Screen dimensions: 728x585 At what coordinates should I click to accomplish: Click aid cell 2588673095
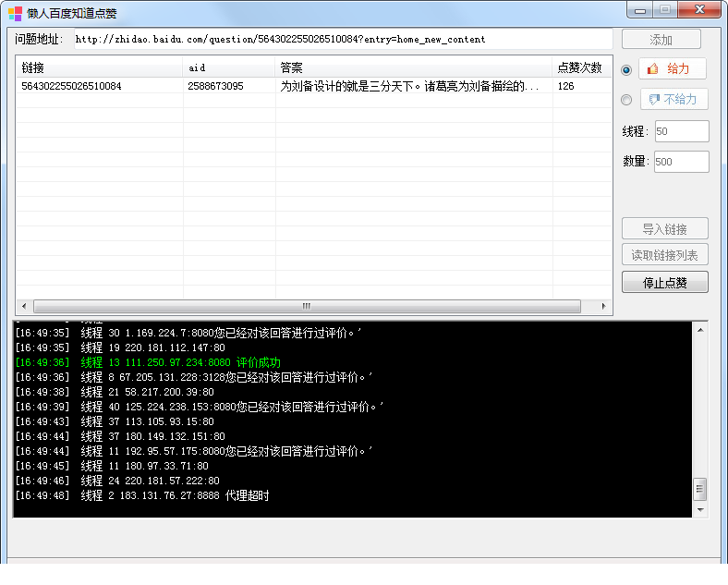click(x=215, y=86)
